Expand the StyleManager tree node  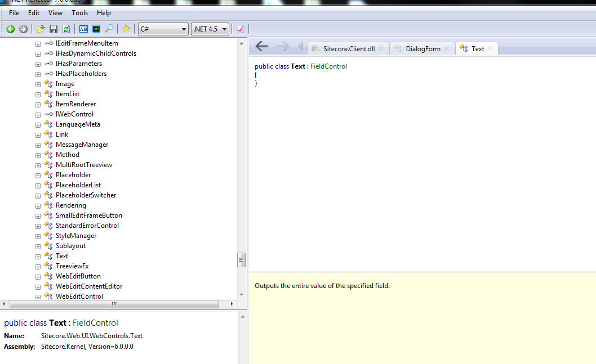[x=38, y=236]
